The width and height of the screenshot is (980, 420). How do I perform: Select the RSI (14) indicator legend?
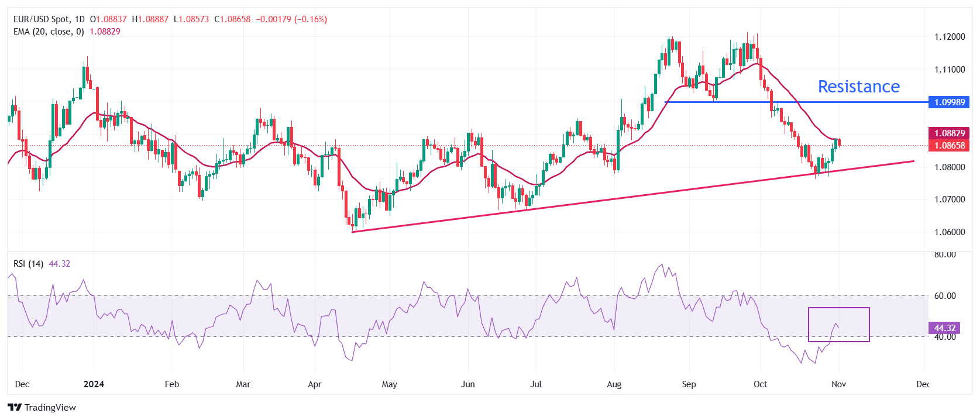click(28, 264)
